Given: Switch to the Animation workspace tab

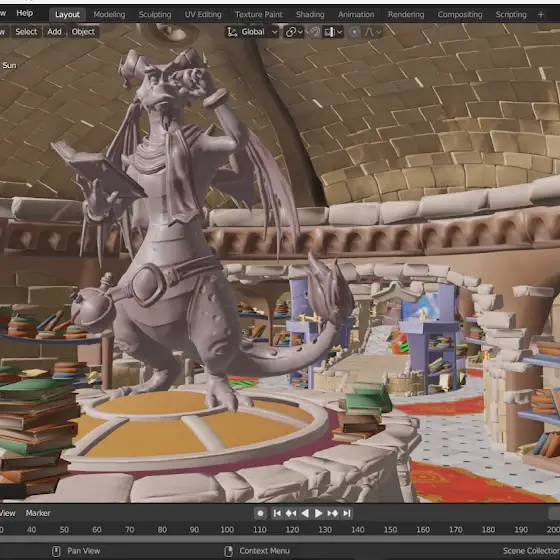Looking at the screenshot, I should coord(356,14).
